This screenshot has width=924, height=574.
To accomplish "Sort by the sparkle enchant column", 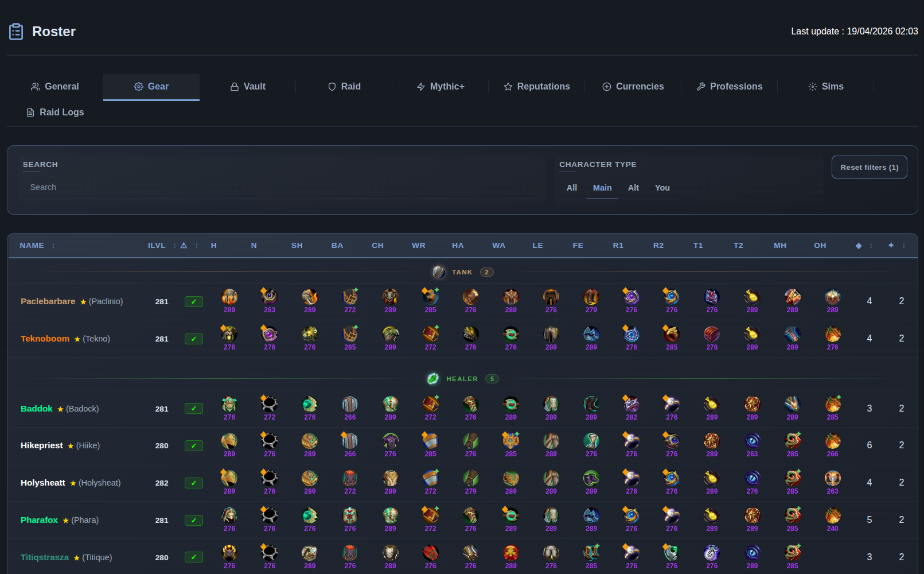I will 896,246.
